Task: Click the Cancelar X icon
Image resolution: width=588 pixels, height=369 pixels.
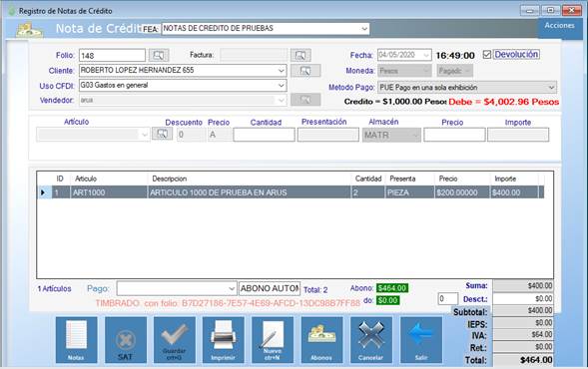Action: click(x=371, y=340)
